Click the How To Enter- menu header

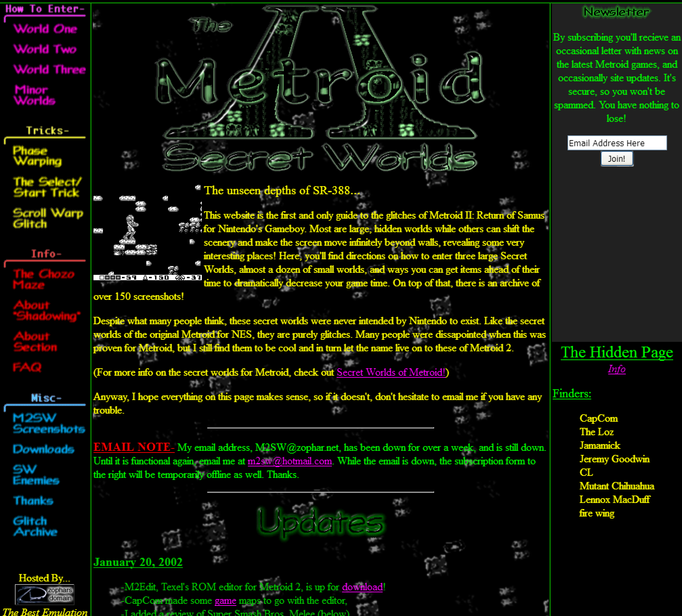point(45,9)
